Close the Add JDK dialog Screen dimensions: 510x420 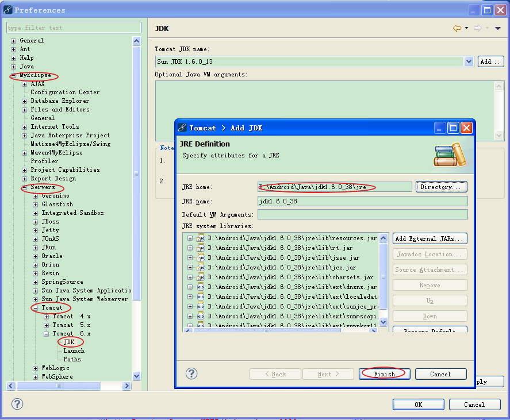(466, 128)
